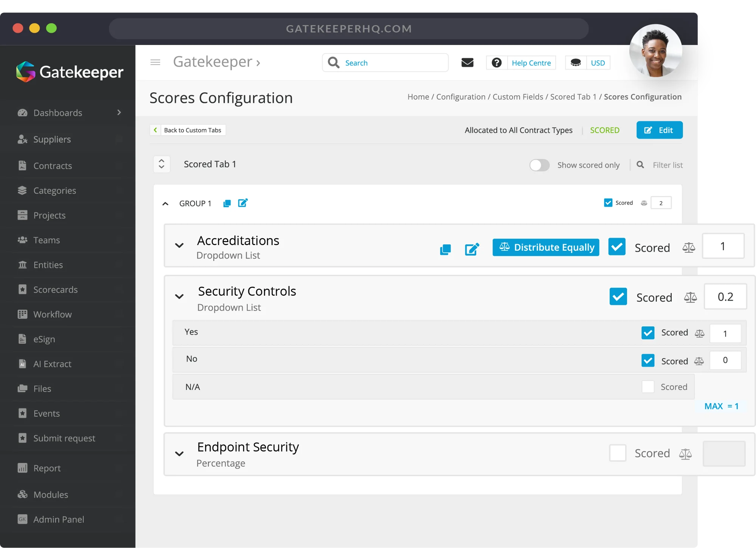The height and width of the screenshot is (548, 756).
Task: Collapse GROUP 1 with the chevron
Action: click(165, 204)
